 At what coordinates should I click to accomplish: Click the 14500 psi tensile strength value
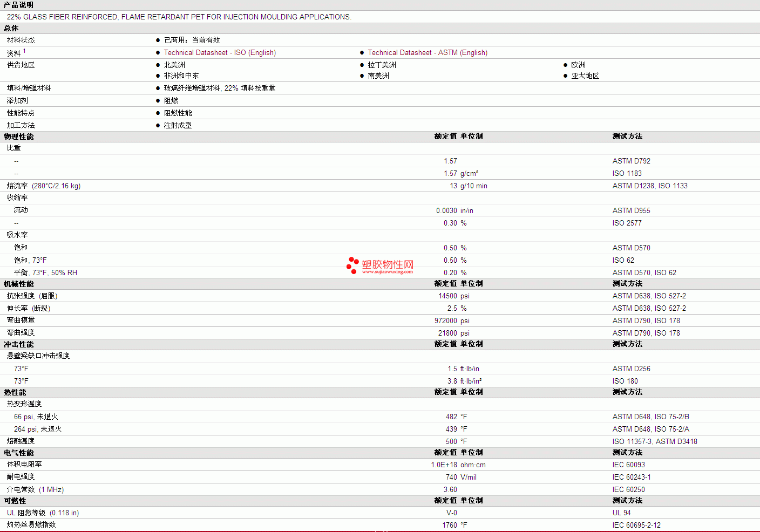point(454,296)
